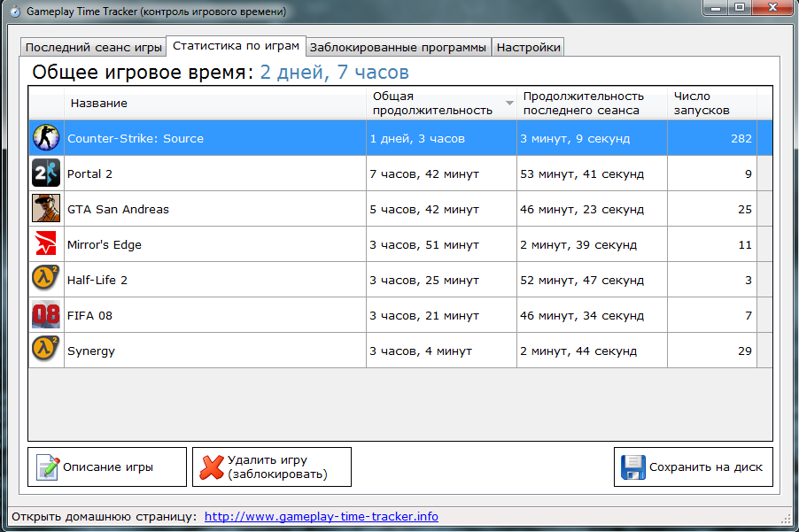Click Удалить игру (заблокировать) button
The image size is (799, 532).
point(272,466)
